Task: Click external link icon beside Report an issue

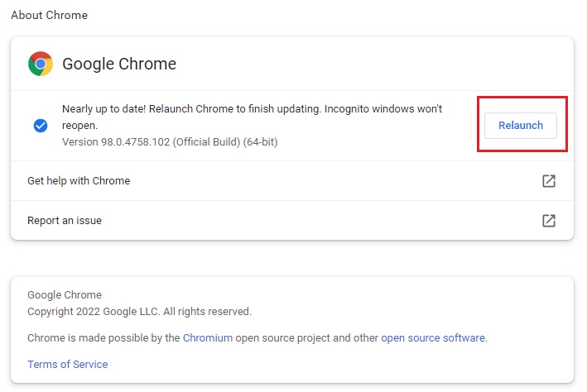Action: coord(548,221)
